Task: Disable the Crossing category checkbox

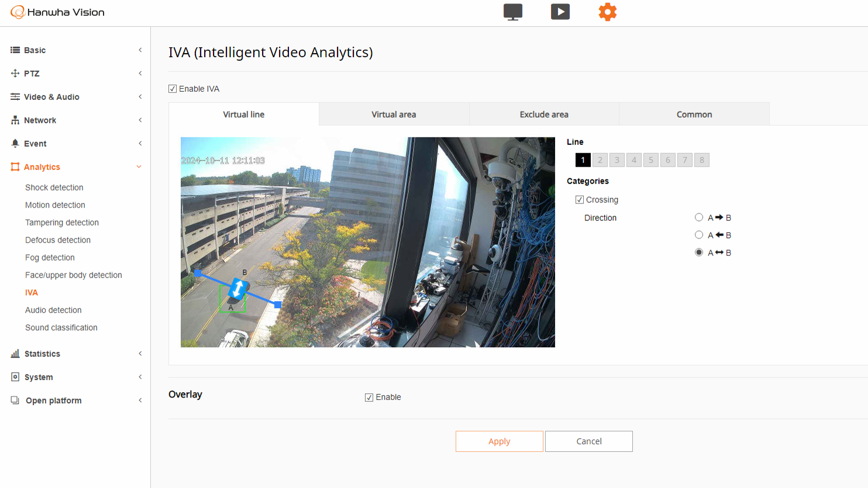Action: click(x=580, y=199)
